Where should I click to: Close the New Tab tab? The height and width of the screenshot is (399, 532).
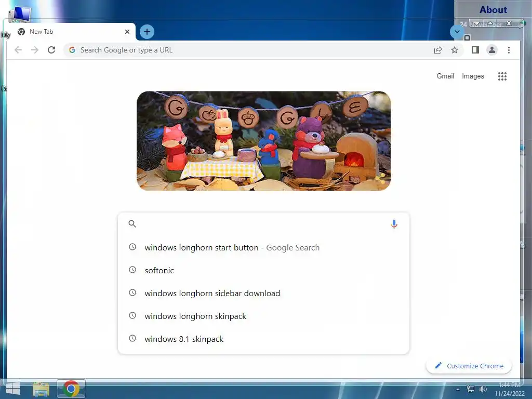click(x=127, y=32)
